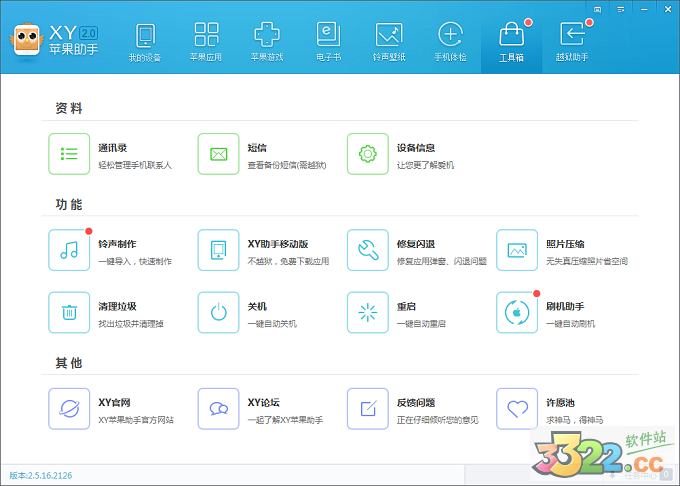The image size is (680, 486).
Task: Click 一起了解XY苹果助手 description text
Action: 285,420
